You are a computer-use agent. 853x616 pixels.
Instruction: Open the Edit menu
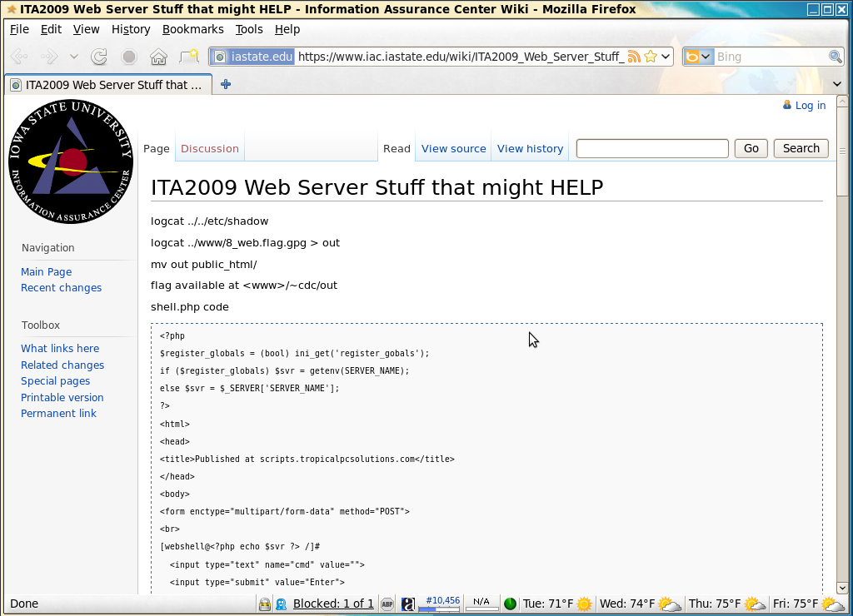coord(51,29)
